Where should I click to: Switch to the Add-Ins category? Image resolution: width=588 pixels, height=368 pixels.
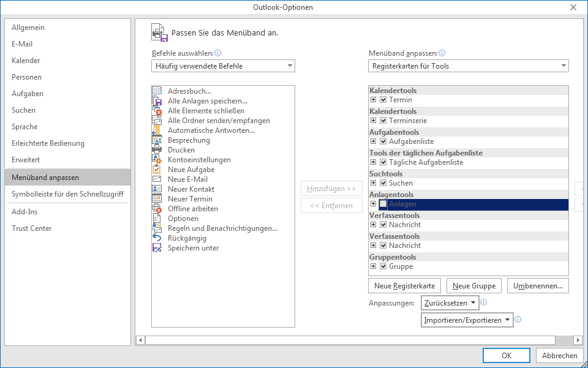(x=67, y=212)
